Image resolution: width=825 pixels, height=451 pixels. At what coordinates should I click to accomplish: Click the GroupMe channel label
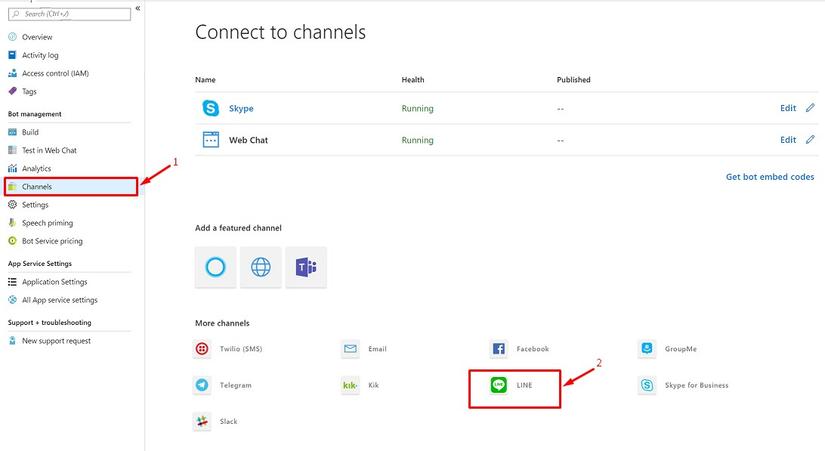coord(680,348)
